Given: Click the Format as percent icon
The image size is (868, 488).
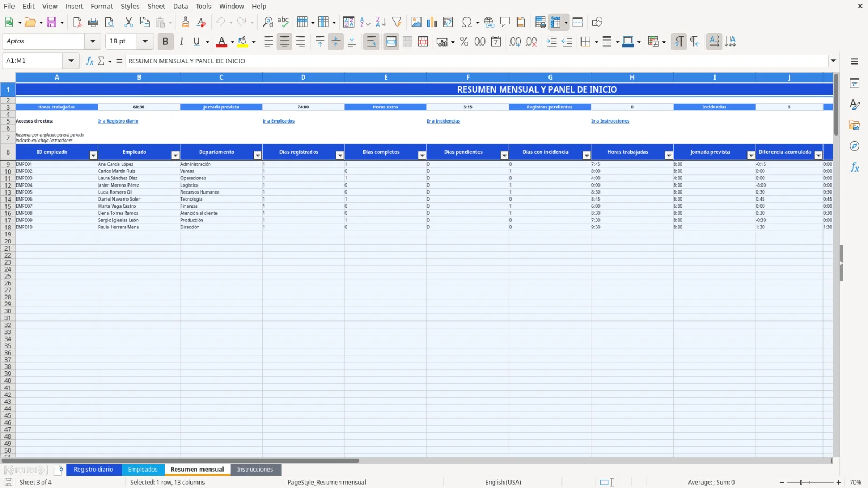Looking at the screenshot, I should click(x=464, y=42).
